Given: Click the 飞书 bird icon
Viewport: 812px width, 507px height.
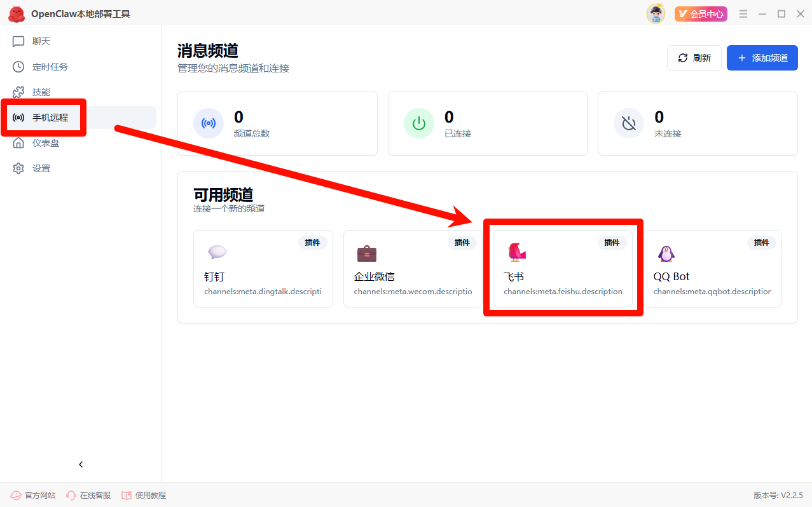Looking at the screenshot, I should 516,253.
